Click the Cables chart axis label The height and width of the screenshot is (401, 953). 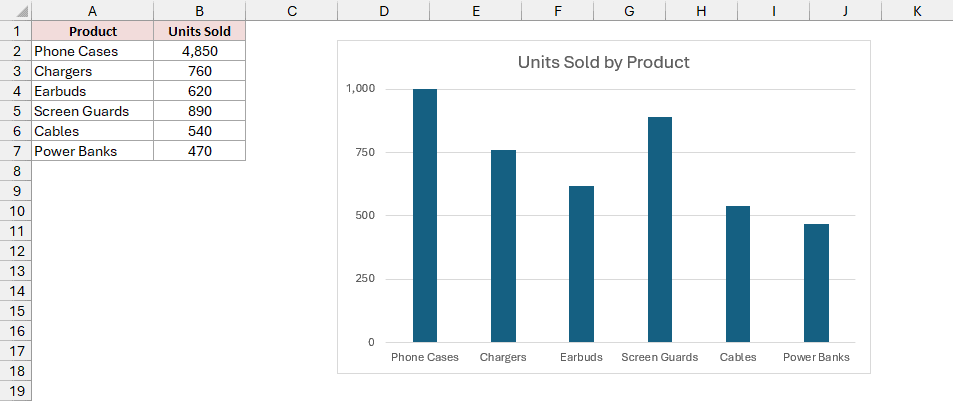pos(738,357)
